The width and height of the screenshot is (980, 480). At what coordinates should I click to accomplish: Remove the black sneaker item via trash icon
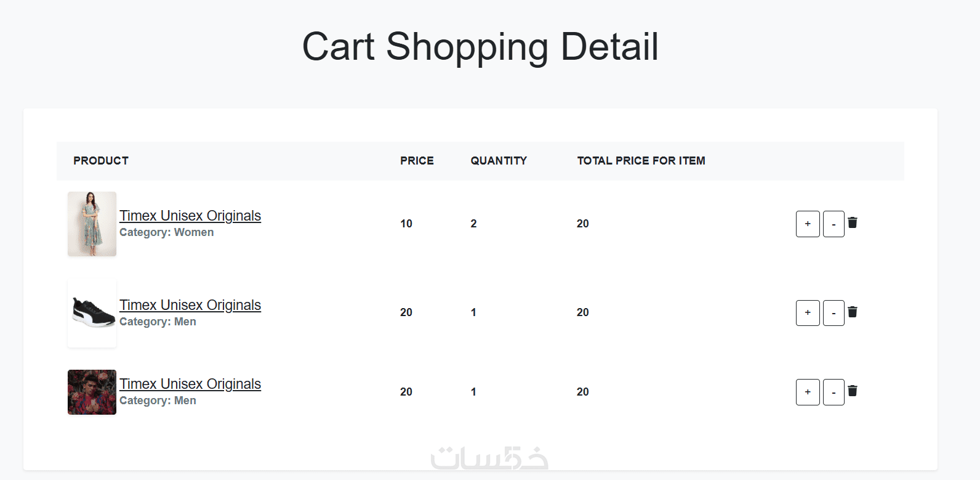(x=853, y=312)
